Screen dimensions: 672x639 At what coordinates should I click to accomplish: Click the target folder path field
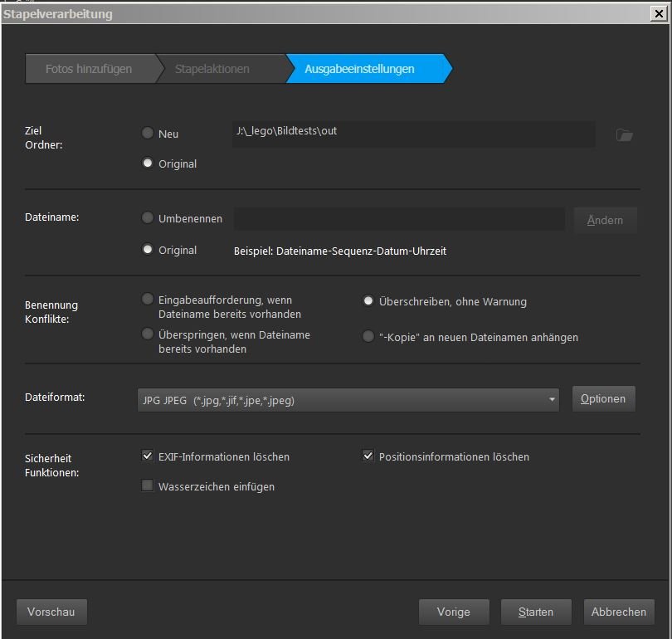coord(413,133)
